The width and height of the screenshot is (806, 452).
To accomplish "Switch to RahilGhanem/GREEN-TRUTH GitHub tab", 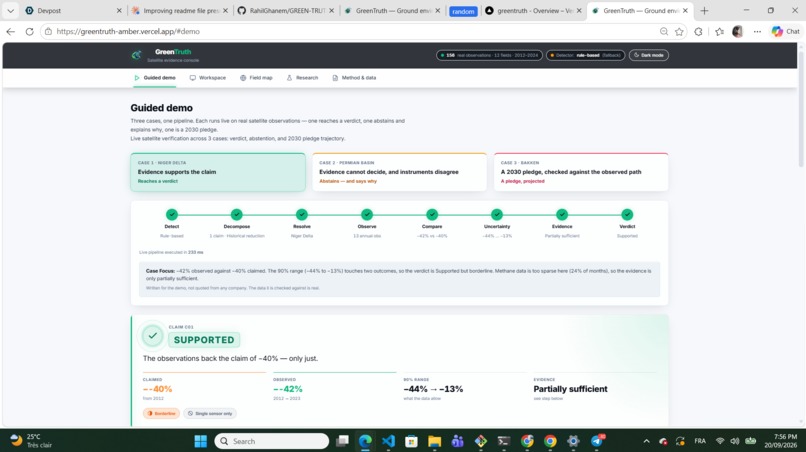I will pos(286,10).
